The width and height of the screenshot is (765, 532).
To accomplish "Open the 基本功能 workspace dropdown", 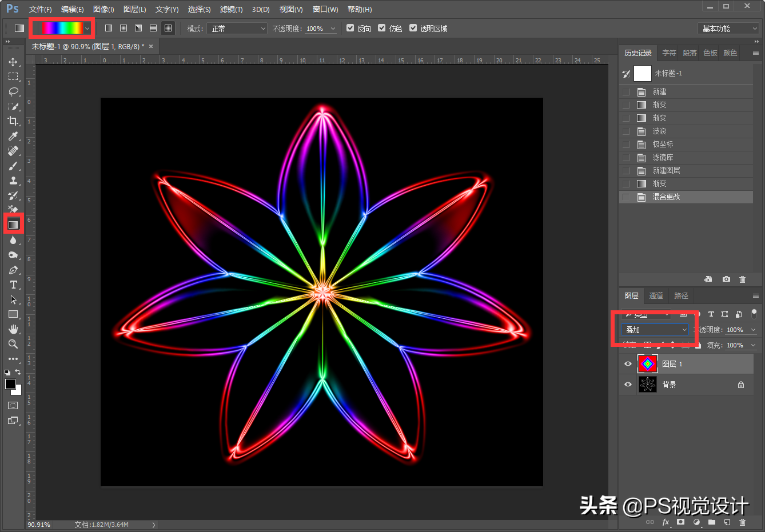I will [728, 29].
